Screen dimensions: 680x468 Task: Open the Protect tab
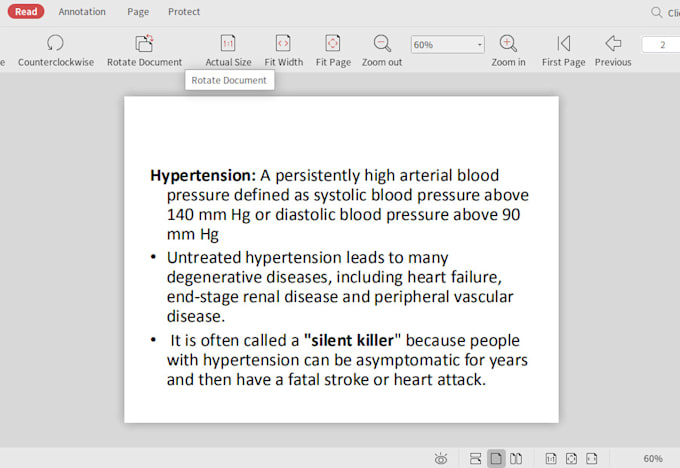tap(184, 12)
